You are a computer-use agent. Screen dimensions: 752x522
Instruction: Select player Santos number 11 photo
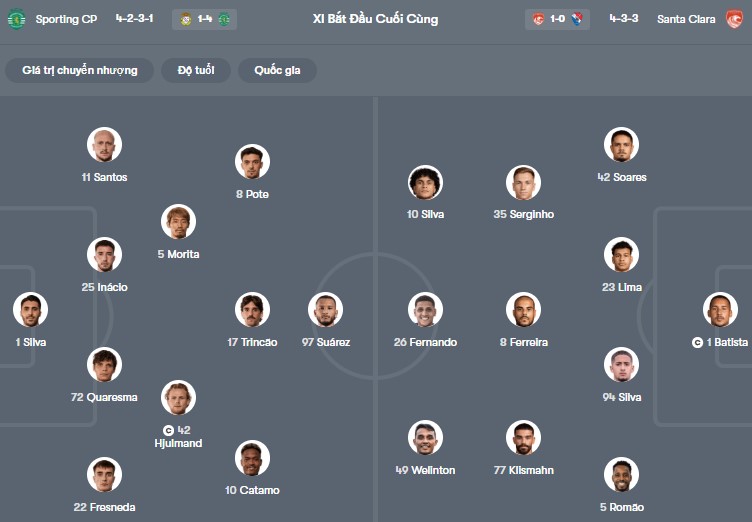[104, 145]
